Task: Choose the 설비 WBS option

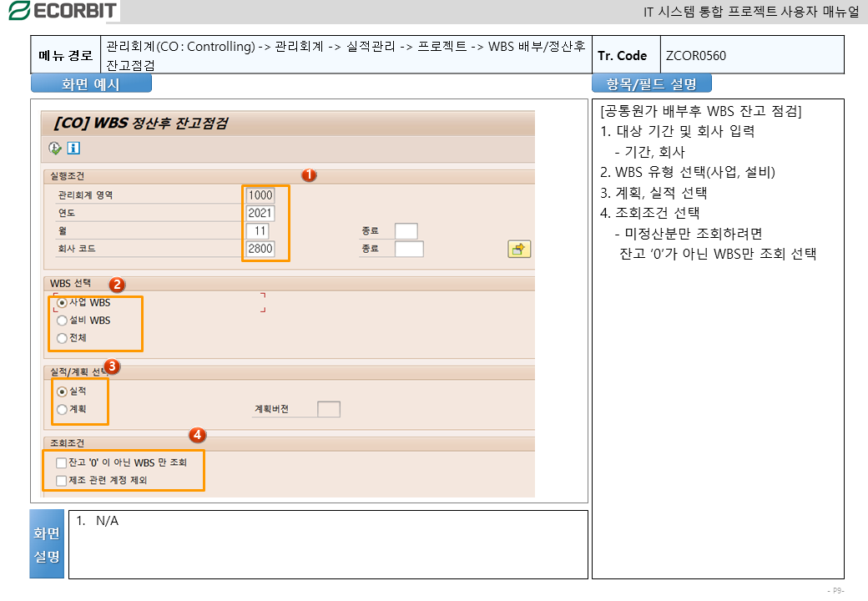Action: click(x=62, y=321)
